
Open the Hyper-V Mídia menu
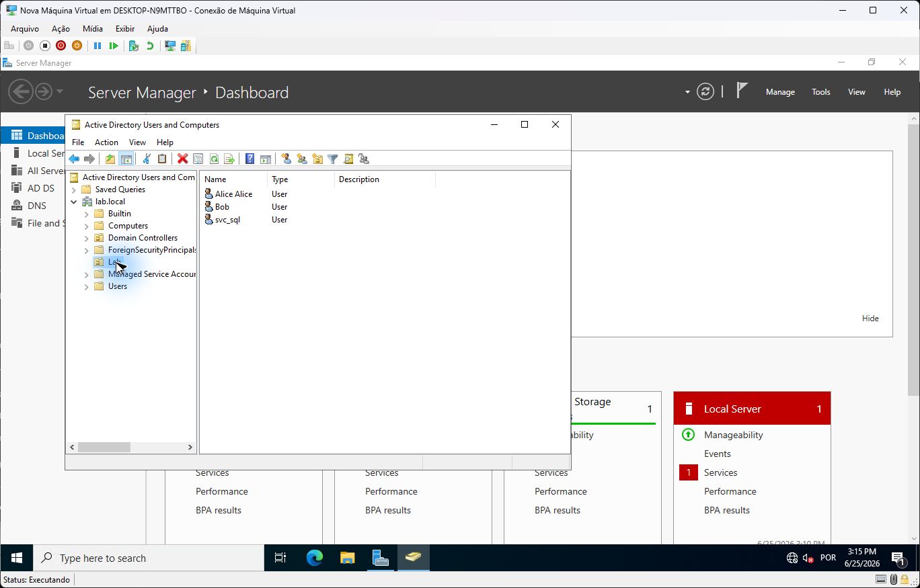coord(93,29)
